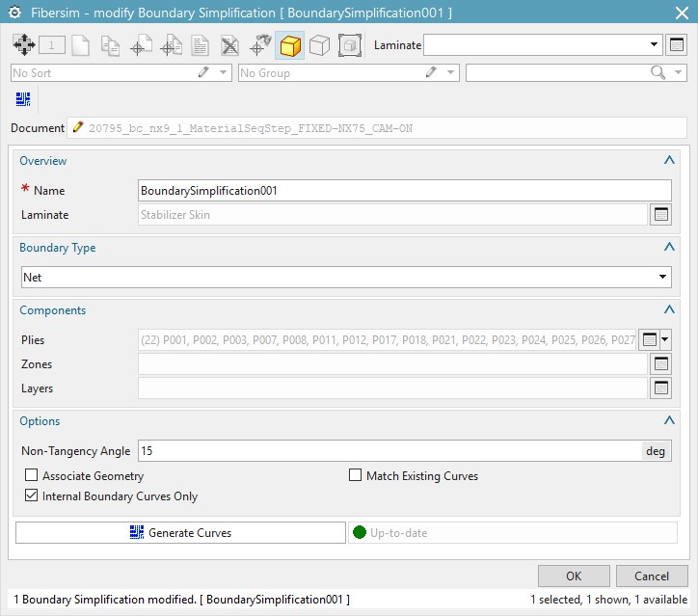Click the Non-Tangency Angle input field
698x616 pixels.
pos(389,451)
